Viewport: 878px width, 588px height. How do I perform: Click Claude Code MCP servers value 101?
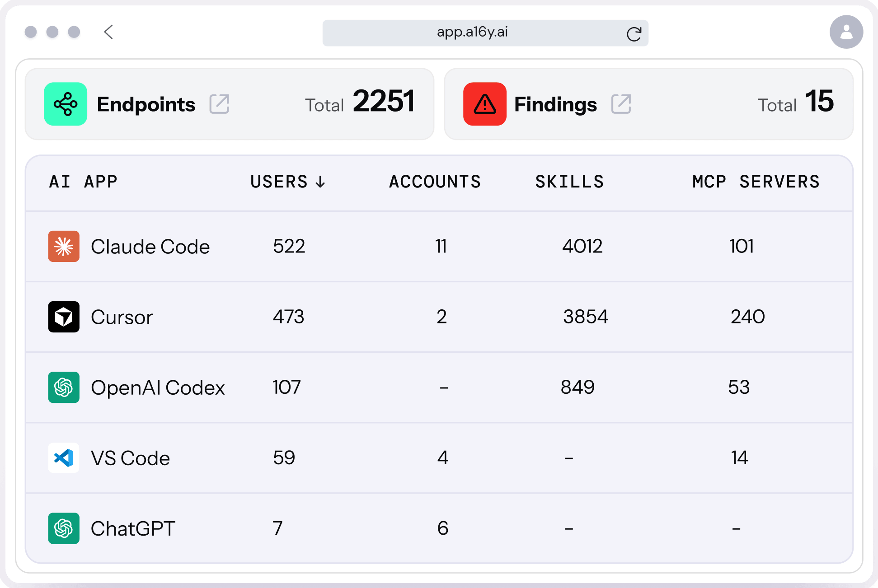(742, 246)
